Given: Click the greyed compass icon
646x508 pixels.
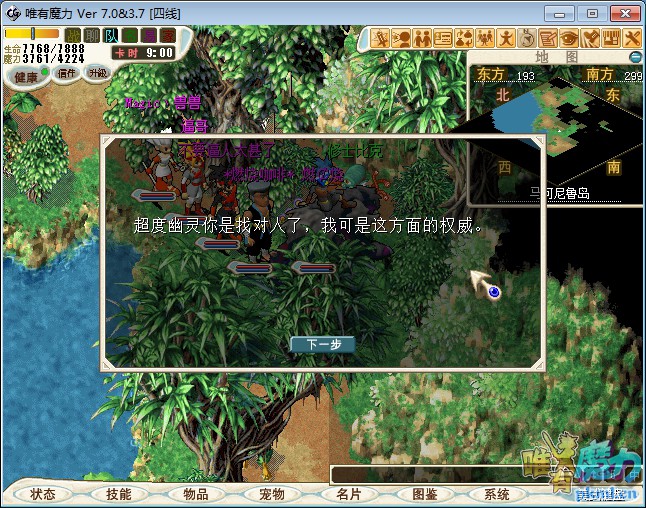Looking at the screenshot, I should pyautogui.click(x=527, y=39).
